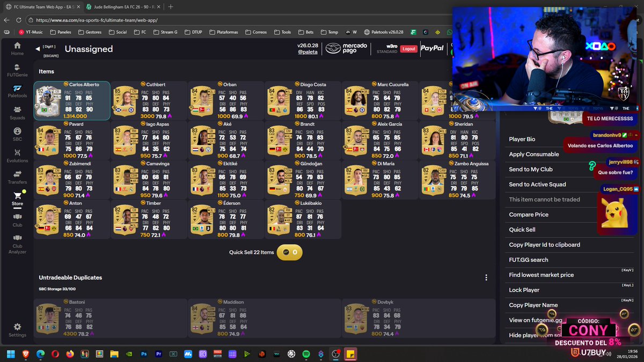Click the PayPal logo
This screenshot has height=362, width=644.
pos(432,48)
